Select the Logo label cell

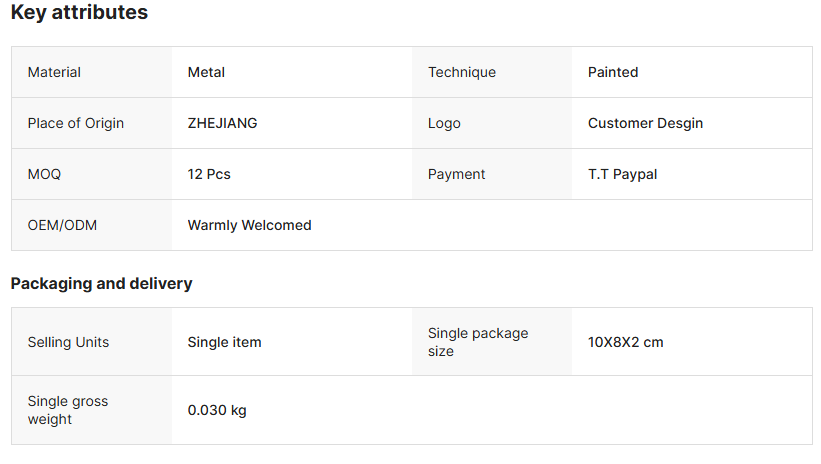[445, 123]
